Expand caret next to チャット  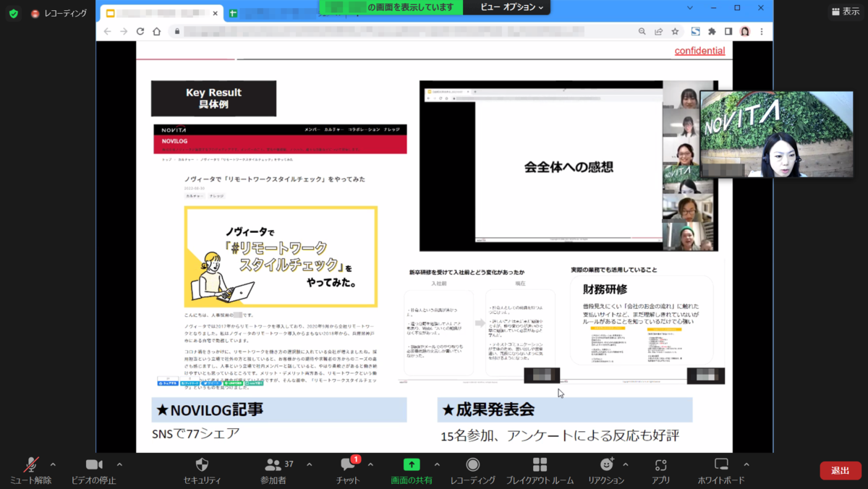coord(370,464)
